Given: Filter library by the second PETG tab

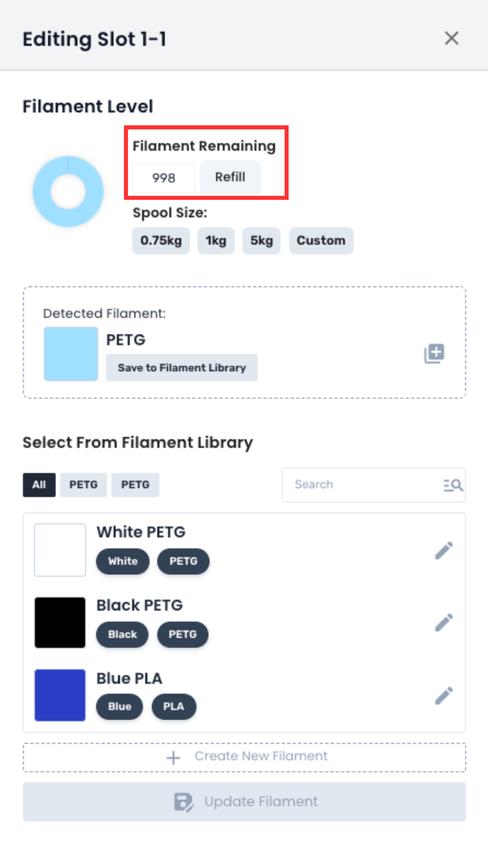Looking at the screenshot, I should (135, 485).
